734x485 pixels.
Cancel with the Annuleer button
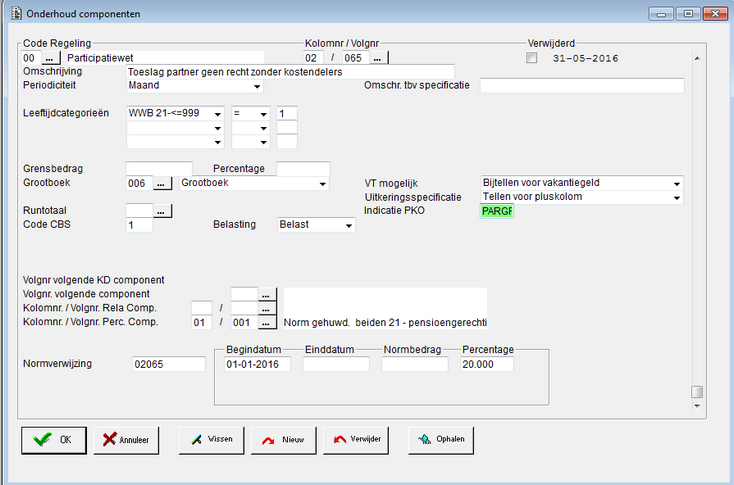pos(126,440)
